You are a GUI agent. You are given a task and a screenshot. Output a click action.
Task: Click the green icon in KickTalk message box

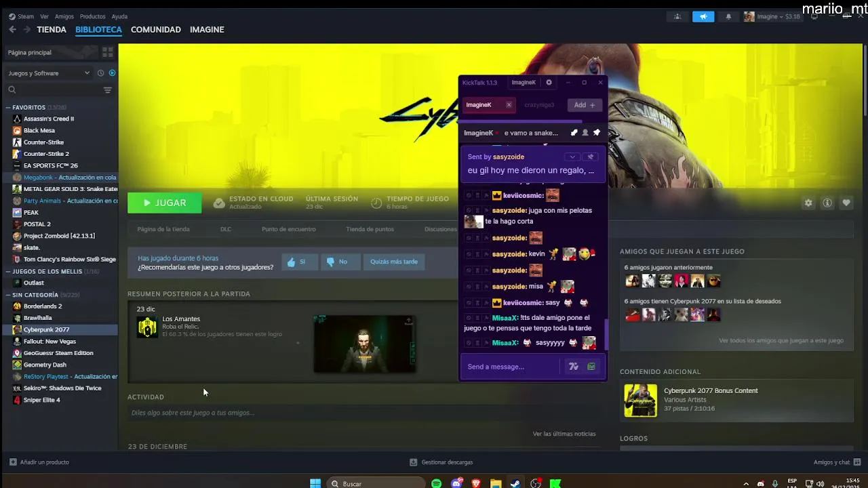[591, 367]
